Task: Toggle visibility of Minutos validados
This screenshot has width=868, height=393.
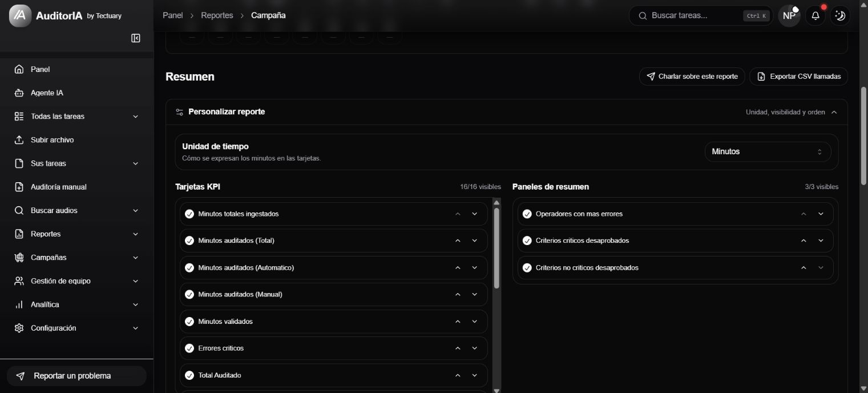Action: click(189, 321)
